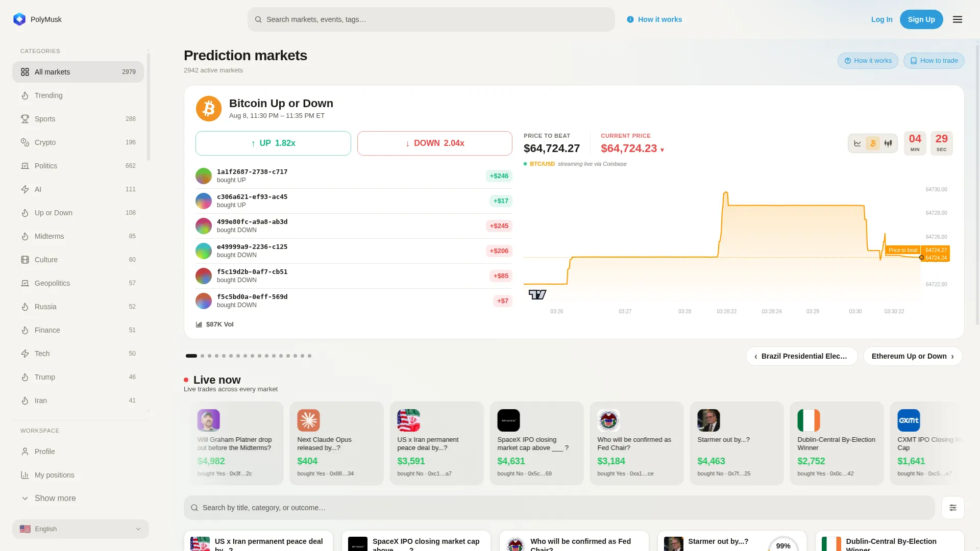The image size is (980, 551).
Task: Focus the Search by title, category field
Action: click(x=559, y=508)
